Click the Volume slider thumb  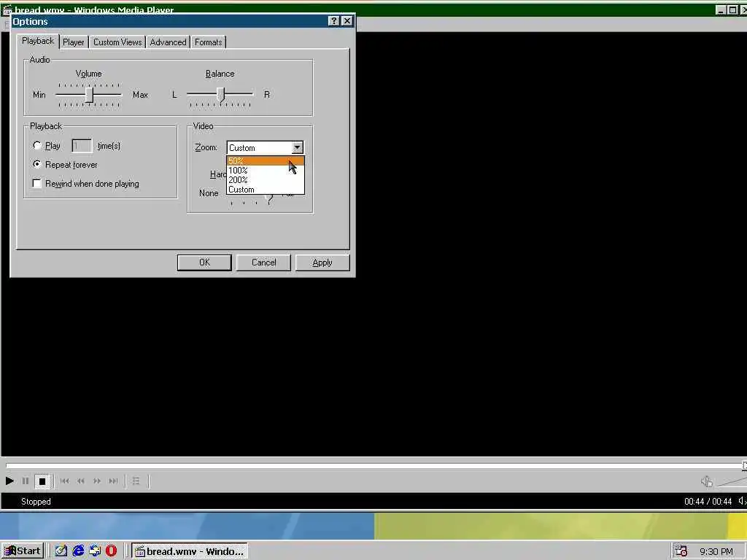tap(89, 95)
